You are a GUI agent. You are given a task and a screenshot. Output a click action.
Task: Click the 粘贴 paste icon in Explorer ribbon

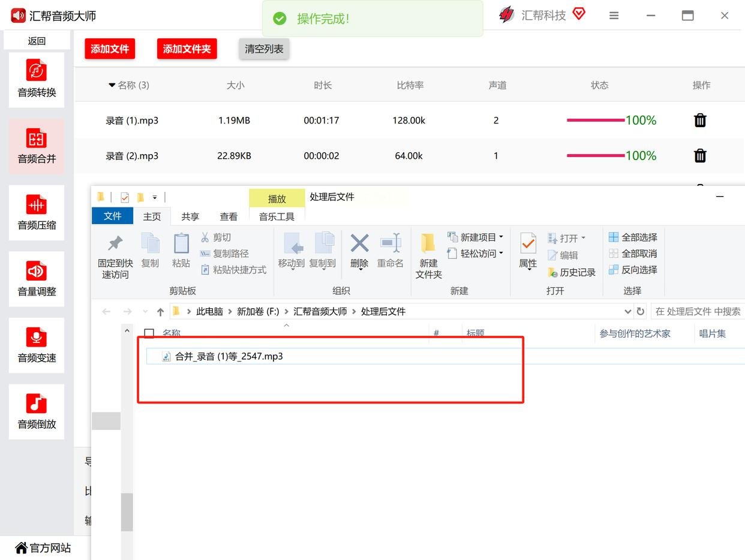181,243
